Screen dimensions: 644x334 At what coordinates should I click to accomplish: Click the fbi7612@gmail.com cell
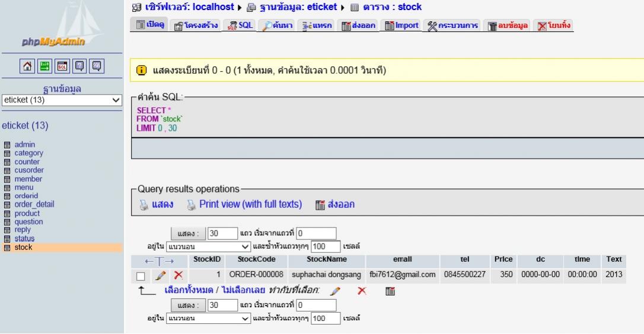(403, 275)
